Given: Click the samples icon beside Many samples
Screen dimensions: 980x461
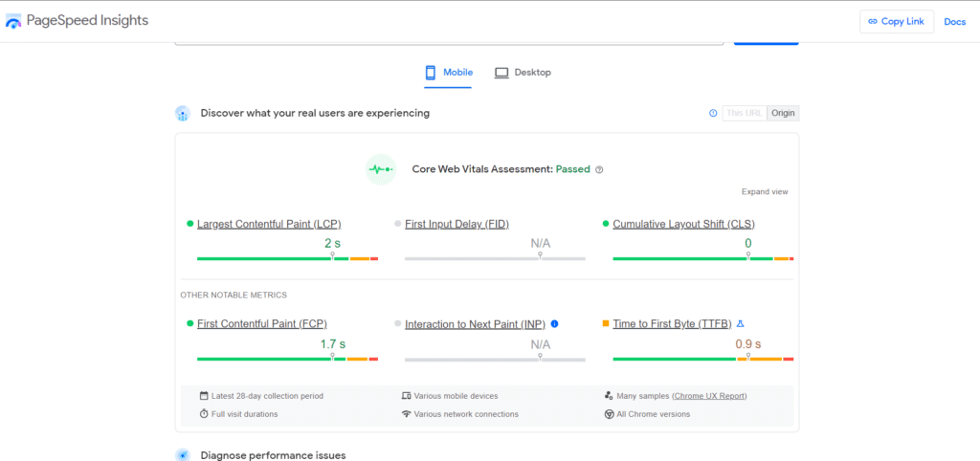Looking at the screenshot, I should [609, 395].
